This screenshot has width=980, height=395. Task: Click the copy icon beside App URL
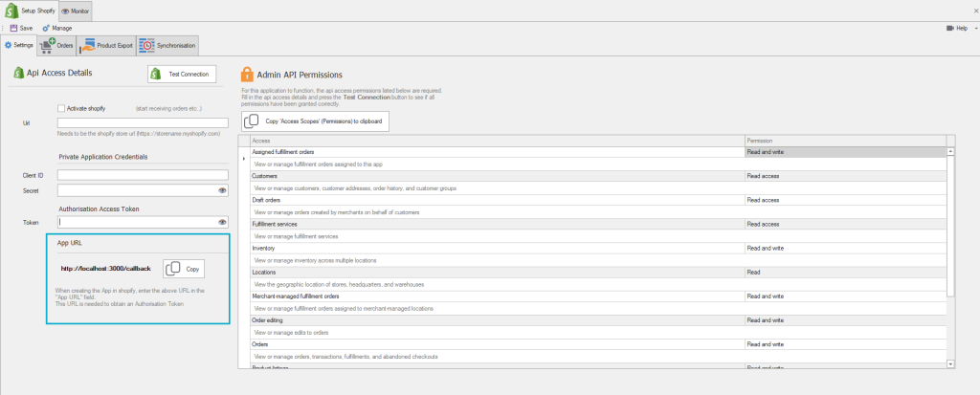[x=172, y=269]
